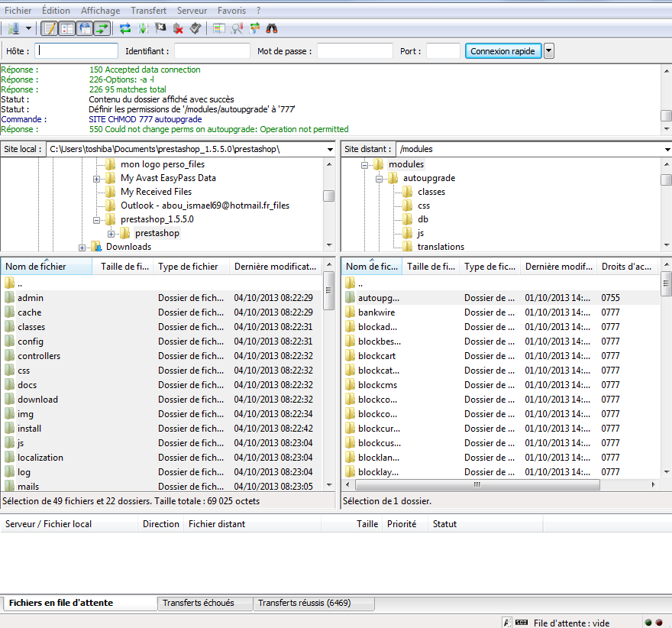The width and height of the screenshot is (672, 628).
Task: Click the refresh file lists icon
Action: 125,28
